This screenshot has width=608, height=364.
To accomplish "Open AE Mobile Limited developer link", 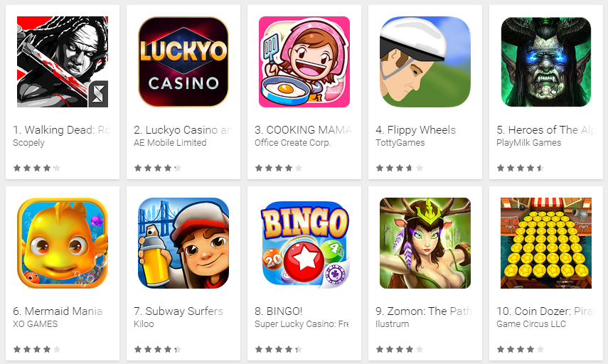I will pos(170,143).
